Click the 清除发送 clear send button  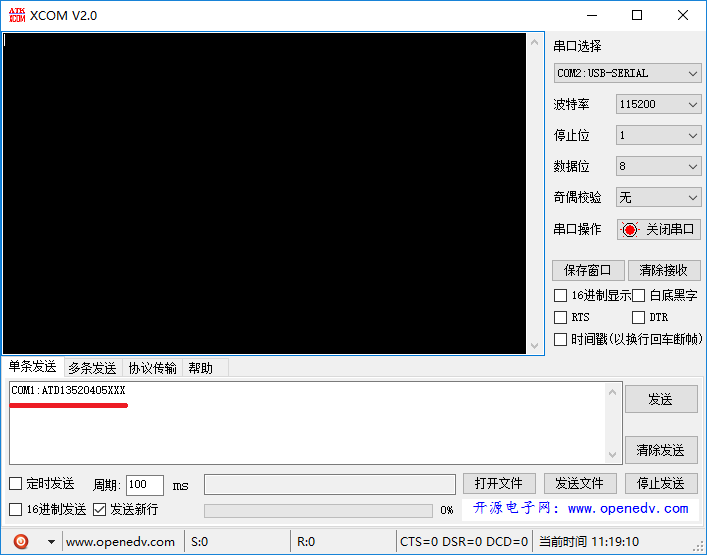[661, 450]
